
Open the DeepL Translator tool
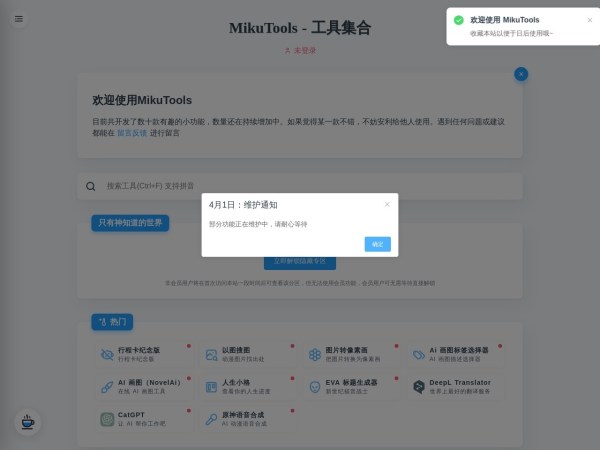[x=455, y=386]
